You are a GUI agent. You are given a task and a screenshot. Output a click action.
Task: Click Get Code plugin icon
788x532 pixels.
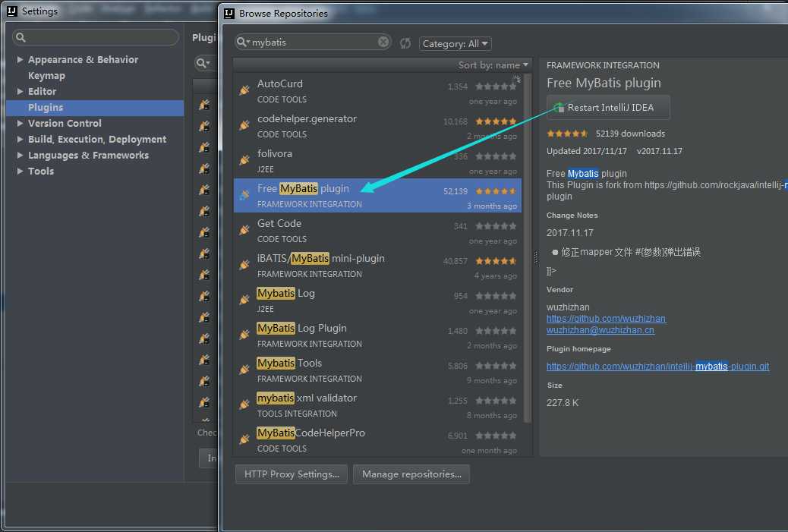click(244, 230)
